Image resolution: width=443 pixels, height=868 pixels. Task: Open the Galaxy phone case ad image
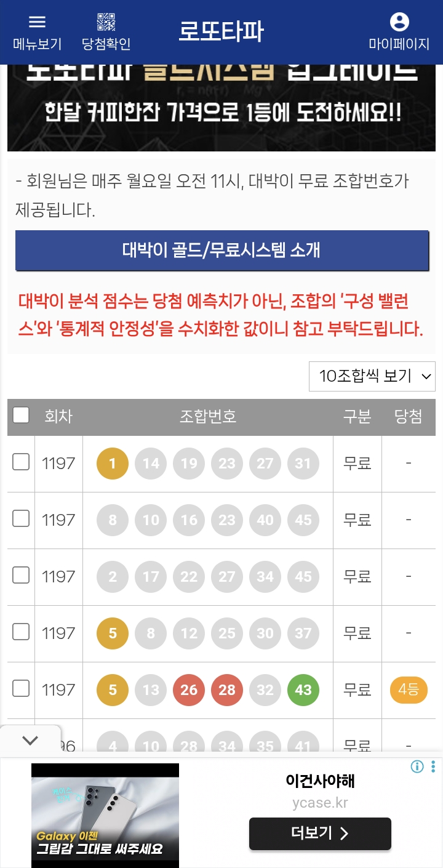(x=105, y=815)
